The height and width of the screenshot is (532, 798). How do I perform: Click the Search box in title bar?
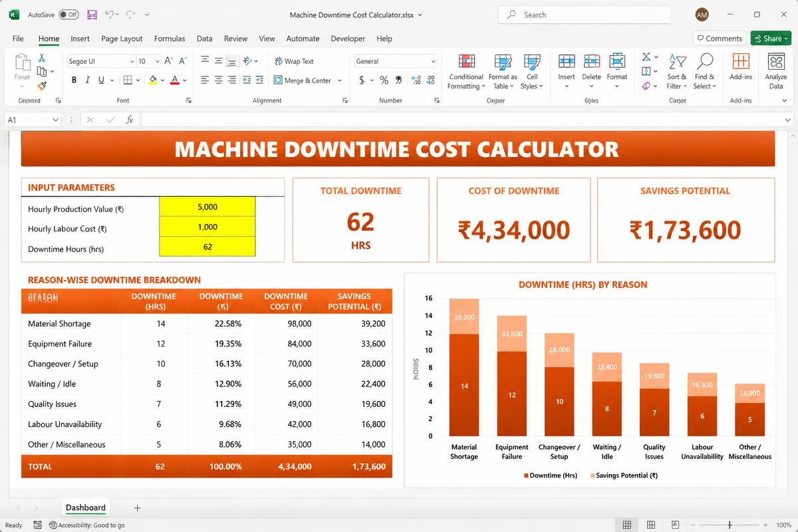584,15
